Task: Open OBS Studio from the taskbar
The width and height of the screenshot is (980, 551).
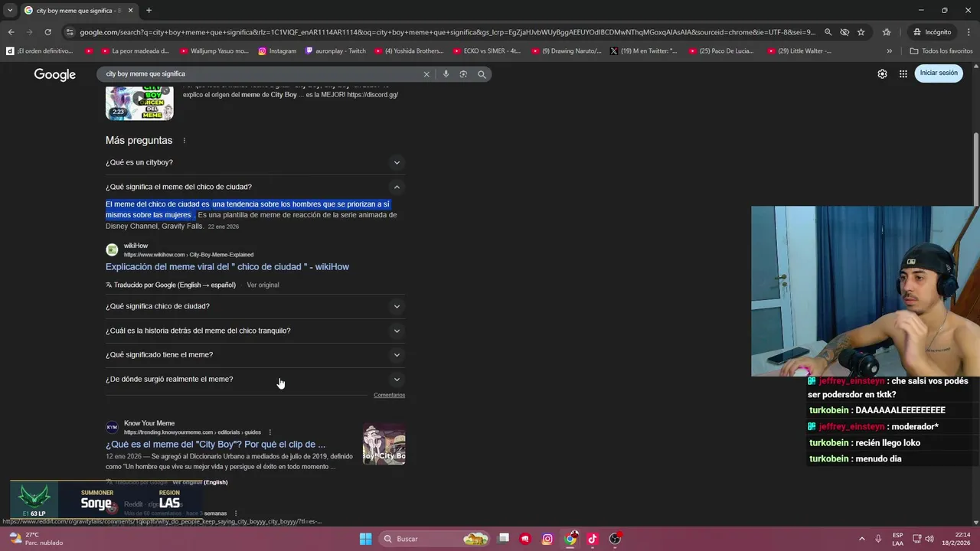Action: coord(615,539)
